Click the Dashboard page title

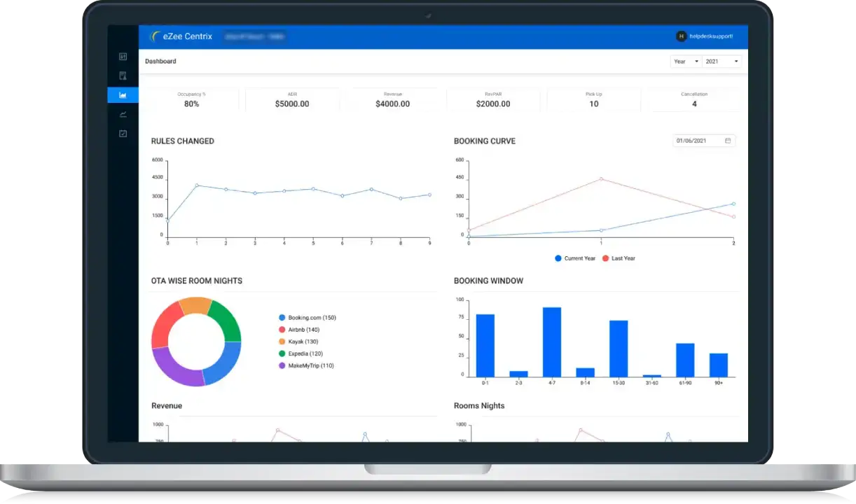(160, 62)
